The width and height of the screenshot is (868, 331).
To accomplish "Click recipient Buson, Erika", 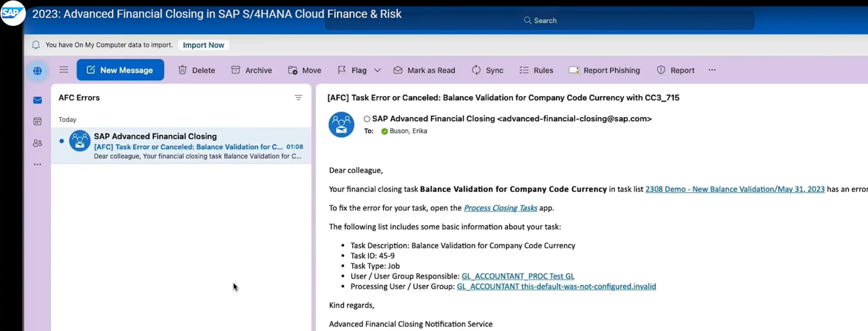I will point(408,131).
